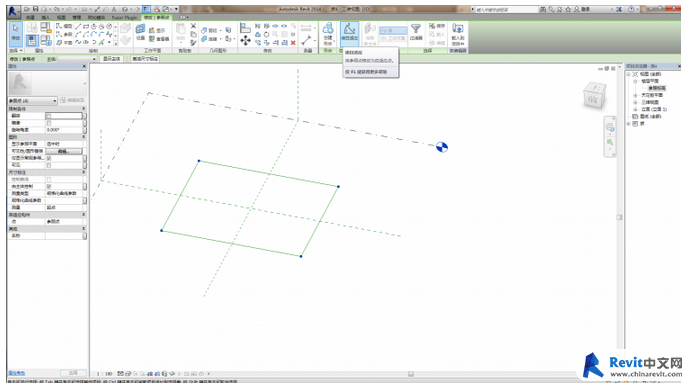Open the Fuzor Plugin ribbon tab
This screenshot has width=693, height=386.
point(124,17)
